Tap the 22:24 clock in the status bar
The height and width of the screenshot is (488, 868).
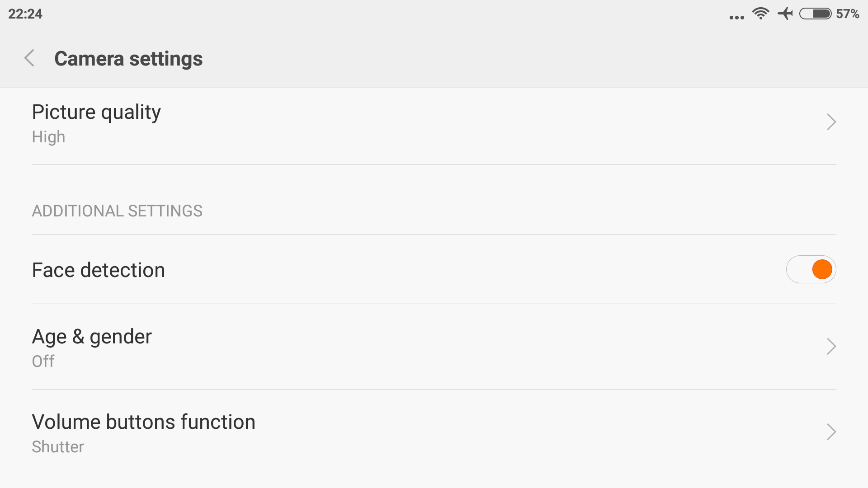[25, 14]
